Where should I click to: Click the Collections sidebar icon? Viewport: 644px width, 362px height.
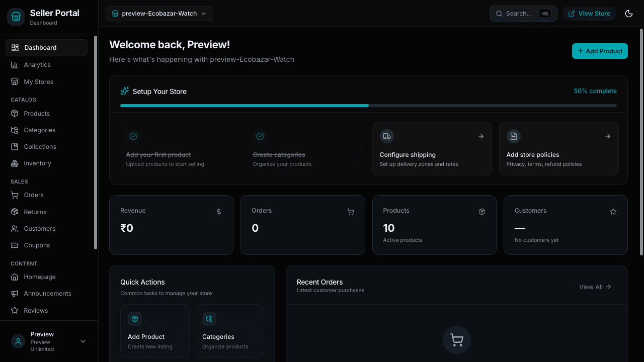pyautogui.click(x=15, y=147)
